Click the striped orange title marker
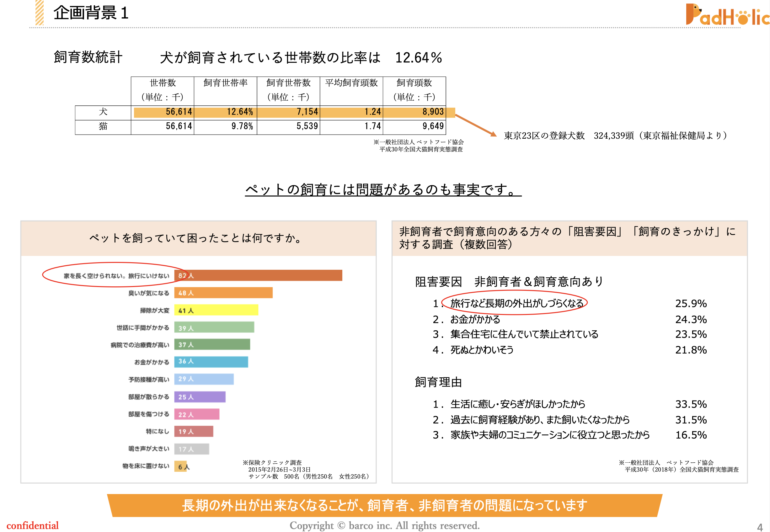770x532 pixels. click(39, 13)
